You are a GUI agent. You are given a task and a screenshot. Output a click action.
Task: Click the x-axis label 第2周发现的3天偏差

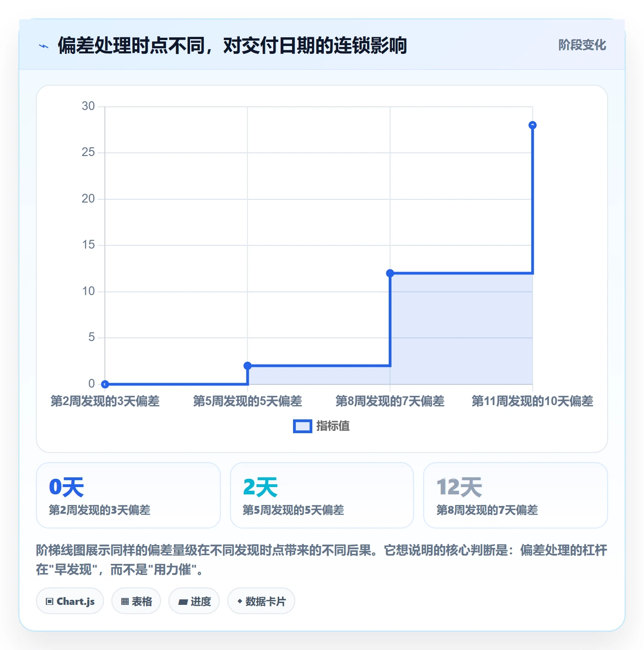[105, 401]
